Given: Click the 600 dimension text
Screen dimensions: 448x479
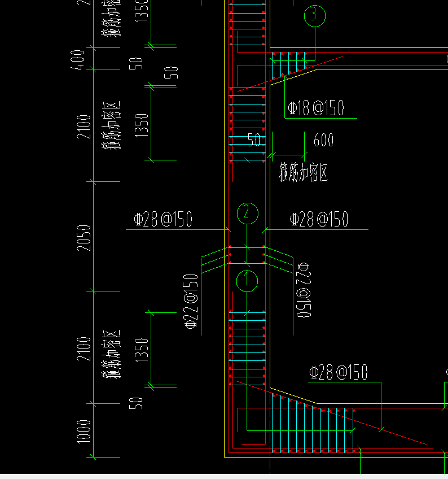Looking at the screenshot, I should coord(323,140).
